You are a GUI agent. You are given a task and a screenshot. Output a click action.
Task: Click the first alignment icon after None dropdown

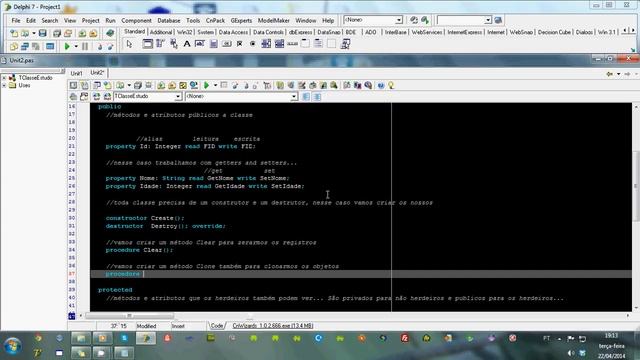pos(306,96)
